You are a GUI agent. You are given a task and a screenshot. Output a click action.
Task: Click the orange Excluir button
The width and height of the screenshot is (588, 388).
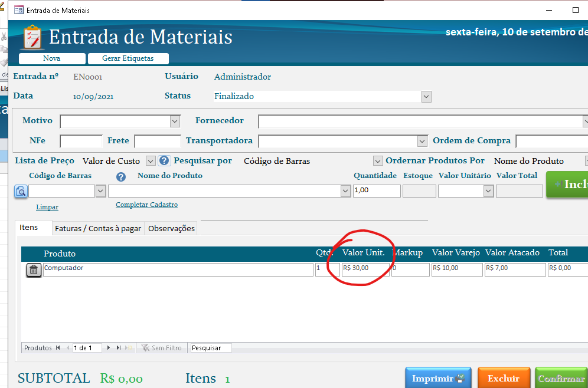point(504,378)
